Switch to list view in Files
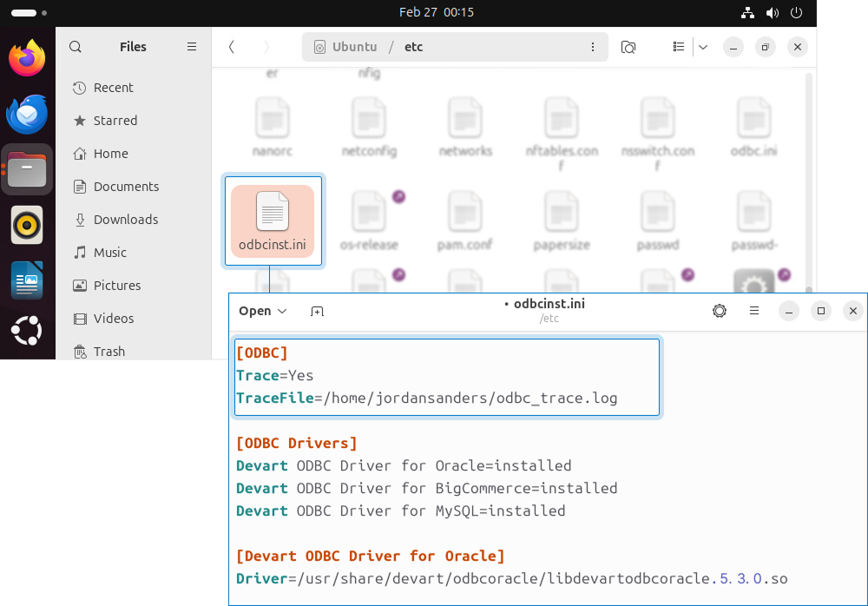 679,47
